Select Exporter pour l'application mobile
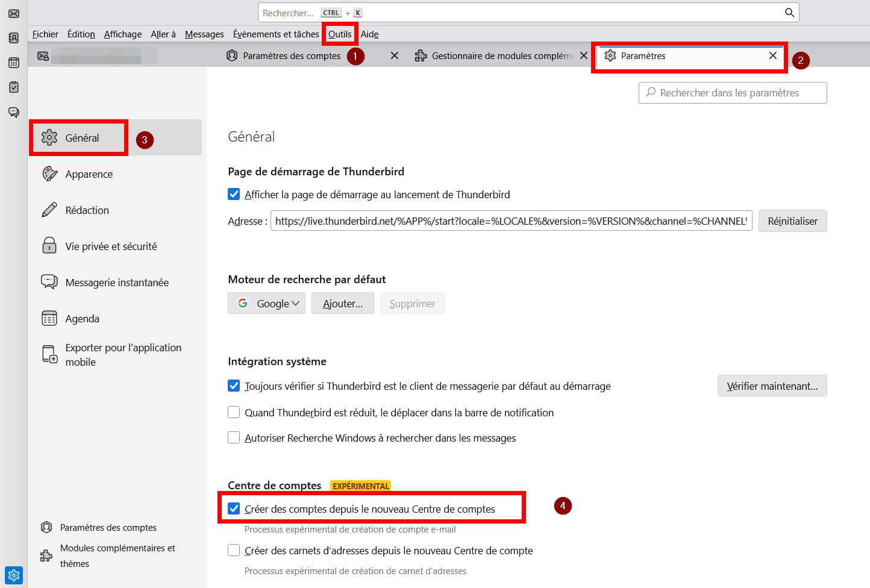The height and width of the screenshot is (588, 870). click(114, 354)
